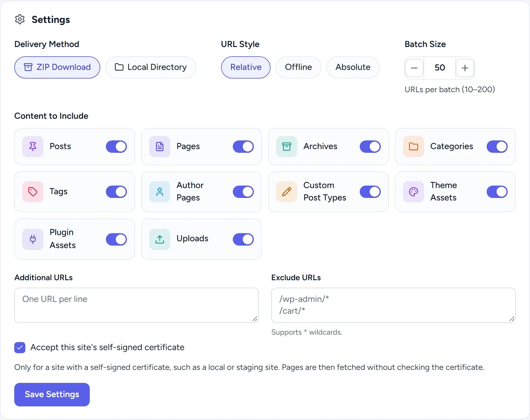530x420 pixels.
Task: Click the Author Pages person icon
Action: click(160, 192)
